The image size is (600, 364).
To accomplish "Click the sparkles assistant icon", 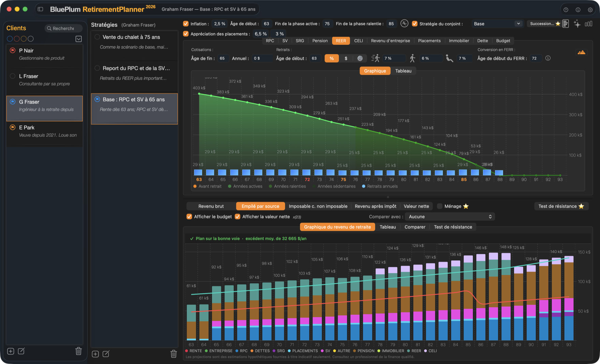I will tap(577, 23).
